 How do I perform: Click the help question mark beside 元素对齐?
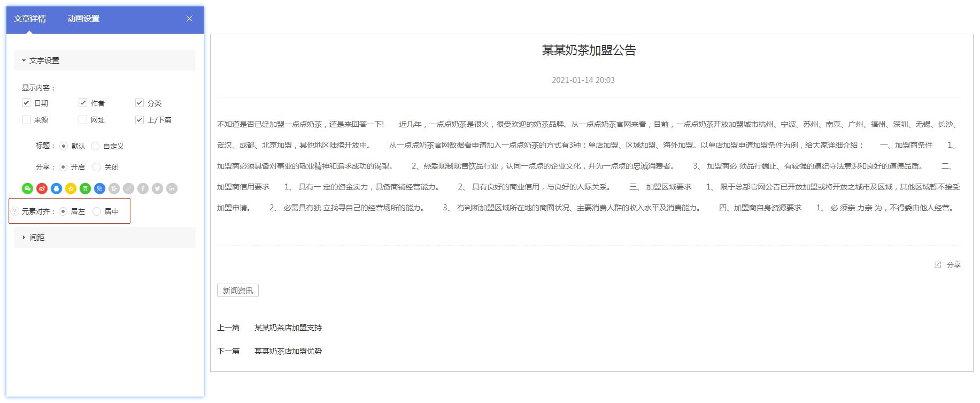[16, 211]
